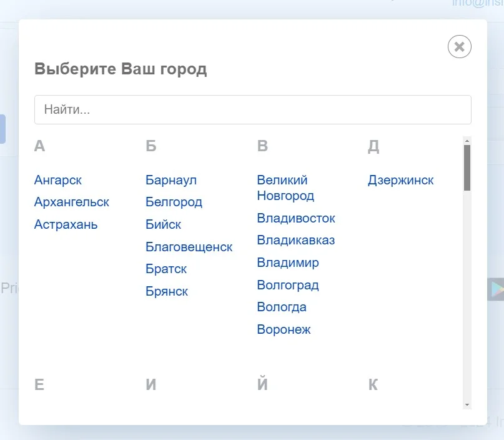Pick Владивосток as your city
The height and width of the screenshot is (440, 504).
point(296,218)
